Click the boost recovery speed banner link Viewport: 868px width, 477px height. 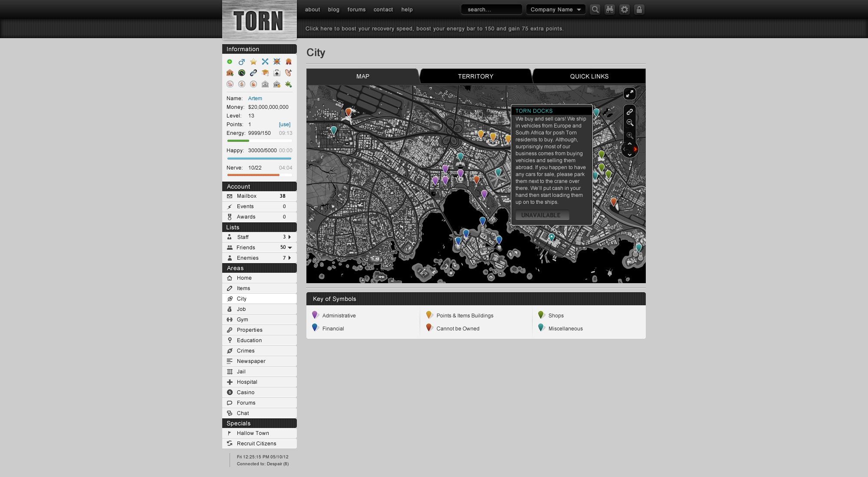434,29
